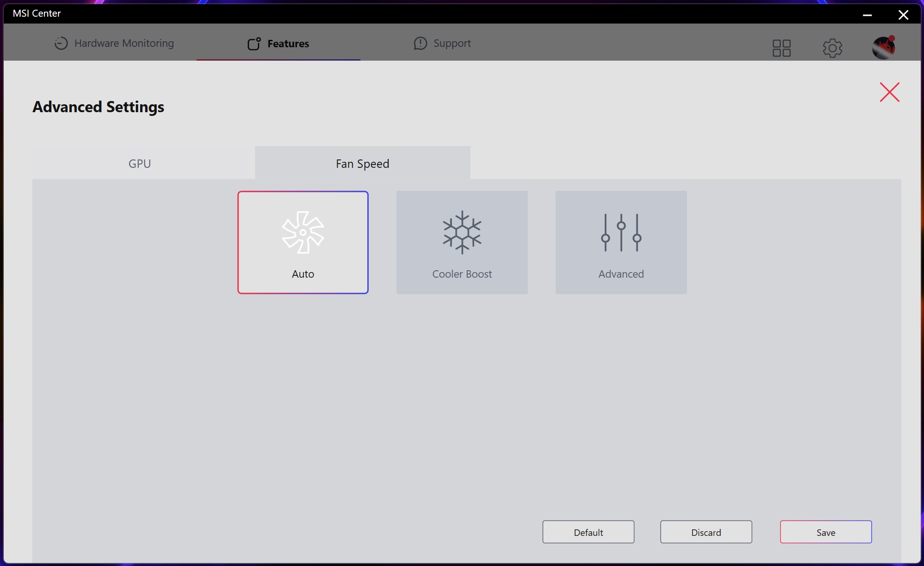This screenshot has height=566, width=924.
Task: Open the Hardware Monitoring tab
Action: click(114, 43)
